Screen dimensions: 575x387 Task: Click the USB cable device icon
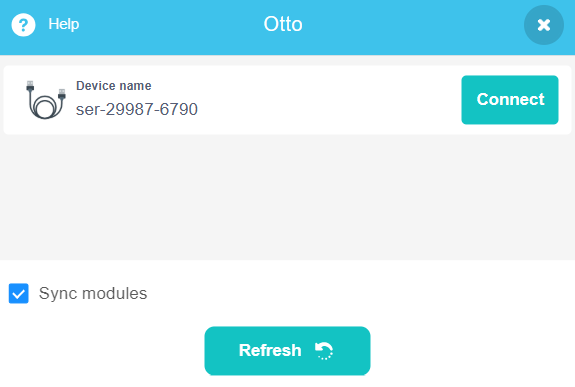(46, 99)
